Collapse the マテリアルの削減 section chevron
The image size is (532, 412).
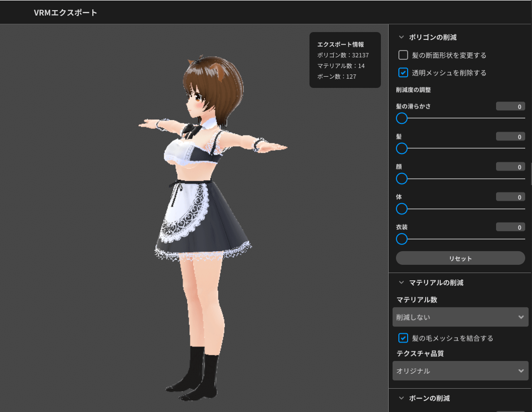point(401,282)
